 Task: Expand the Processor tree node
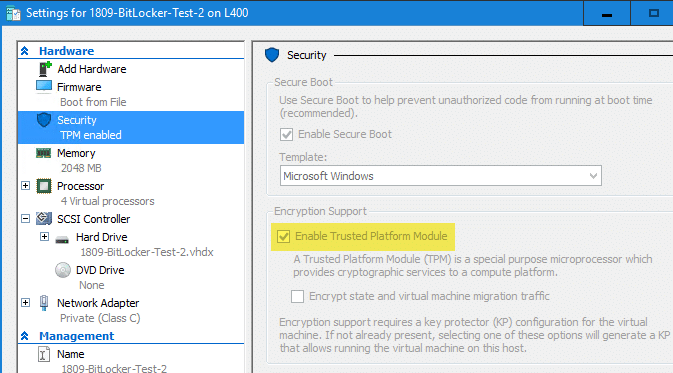click(26, 185)
